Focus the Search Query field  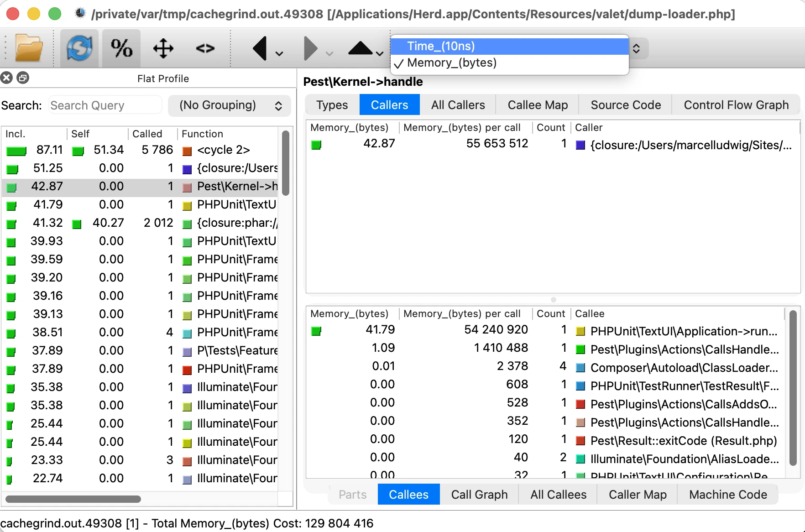[105, 105]
